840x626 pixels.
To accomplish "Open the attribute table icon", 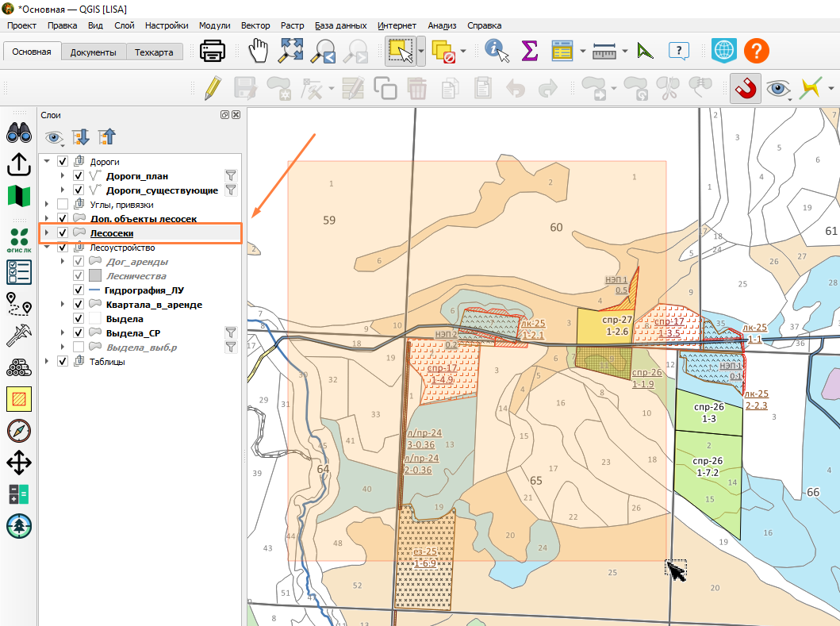I will pos(562,52).
